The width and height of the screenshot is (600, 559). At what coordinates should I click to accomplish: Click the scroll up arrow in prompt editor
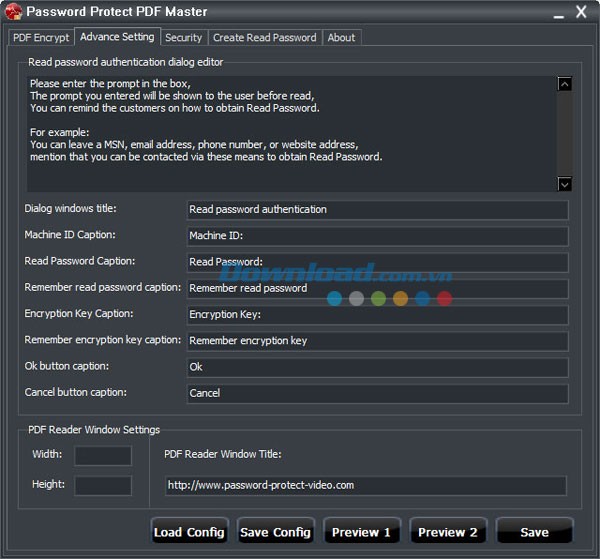point(565,84)
